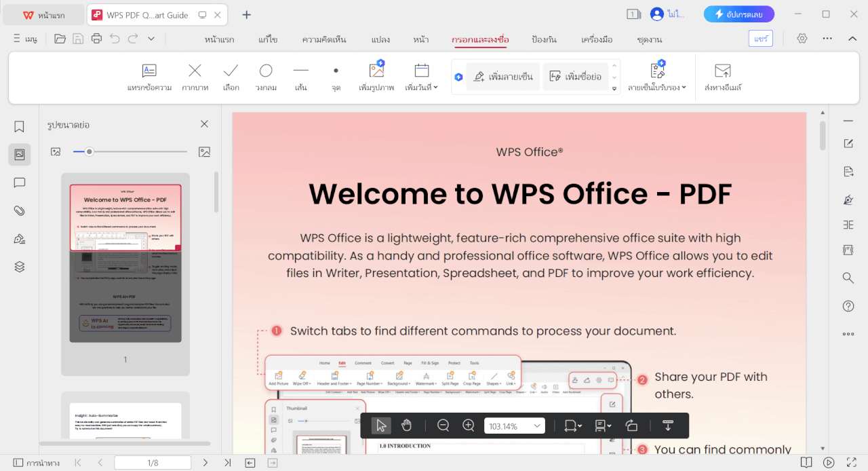The image size is (868, 471).
Task: Click the Add Initials (เพิ่มชื่อย่อ) button
Action: [x=575, y=77]
